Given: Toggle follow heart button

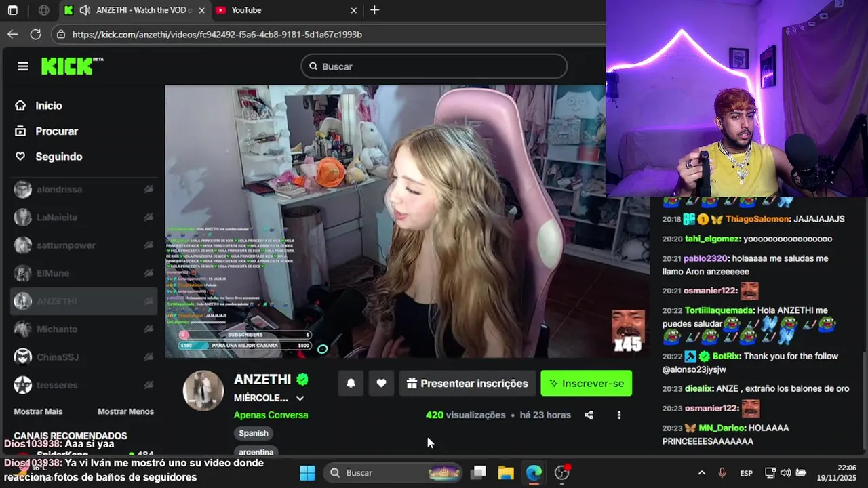Looking at the screenshot, I should click(381, 384).
